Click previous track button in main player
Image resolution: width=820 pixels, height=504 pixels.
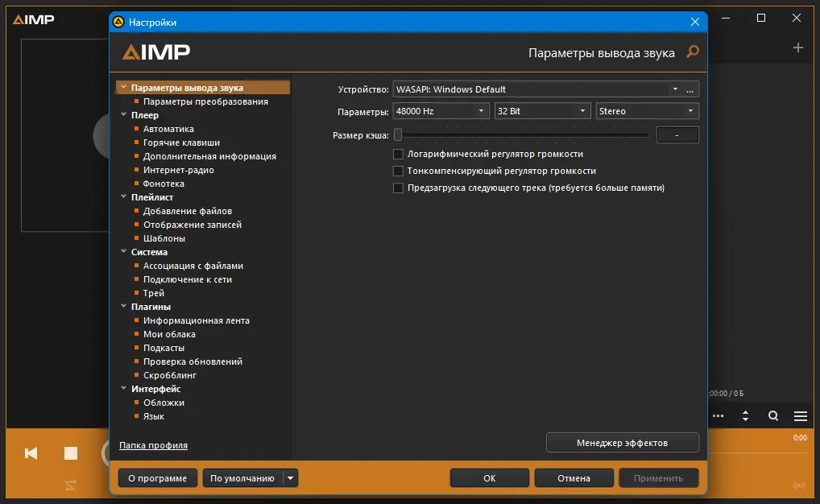click(x=31, y=452)
